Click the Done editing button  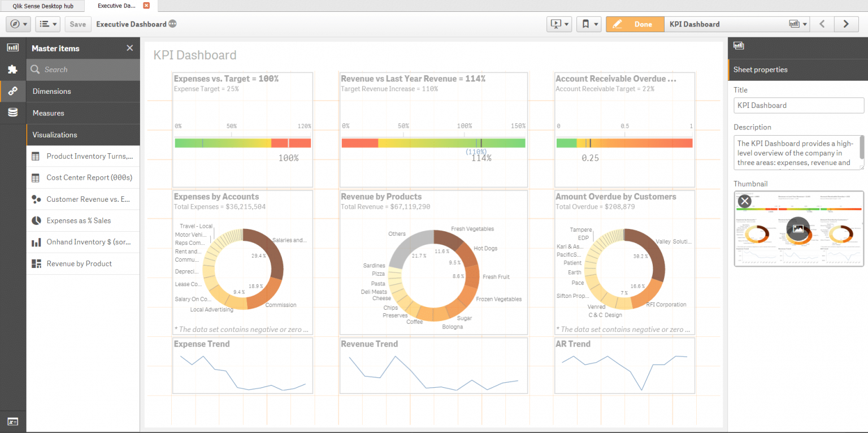pos(635,24)
